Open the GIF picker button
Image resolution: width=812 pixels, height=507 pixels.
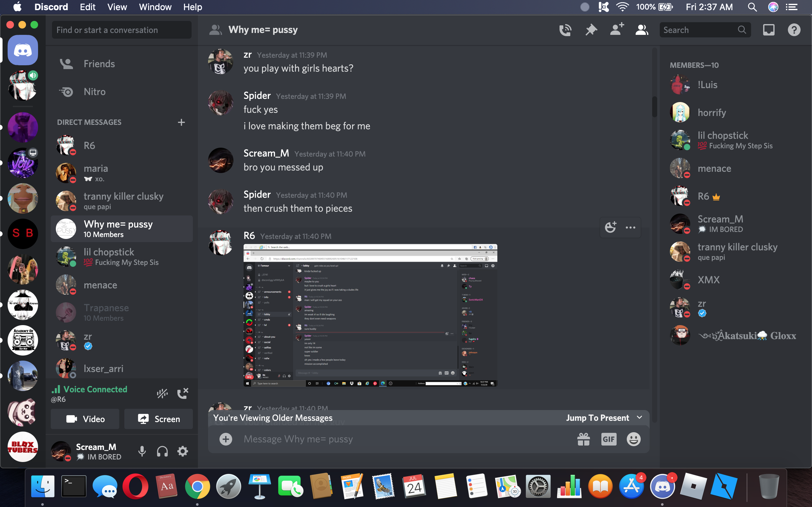coord(608,439)
